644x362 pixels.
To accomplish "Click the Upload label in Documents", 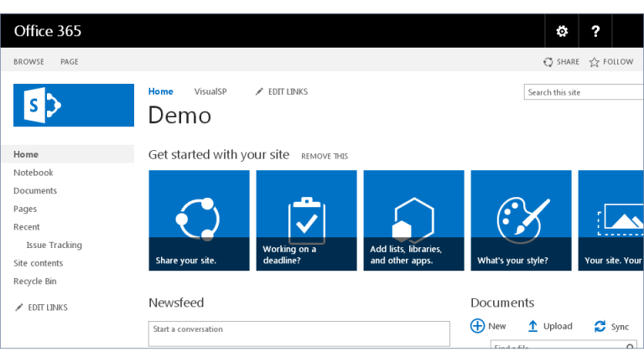I will click(558, 326).
